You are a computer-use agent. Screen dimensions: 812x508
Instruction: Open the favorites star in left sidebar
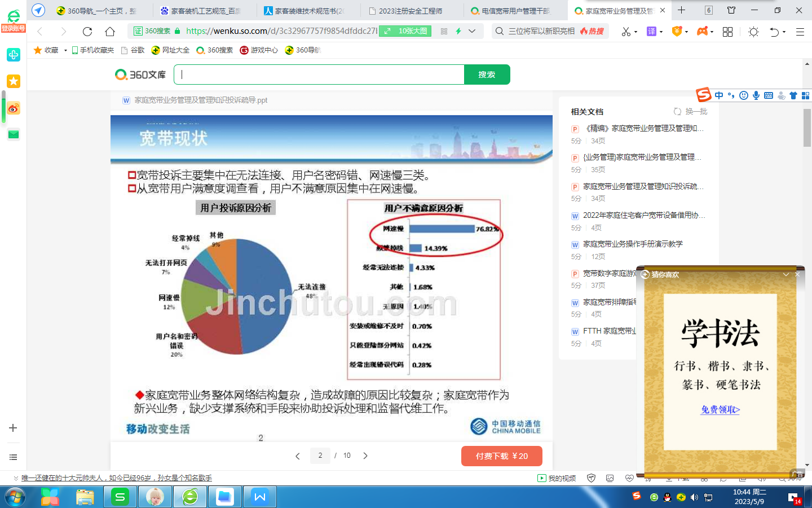tap(14, 81)
